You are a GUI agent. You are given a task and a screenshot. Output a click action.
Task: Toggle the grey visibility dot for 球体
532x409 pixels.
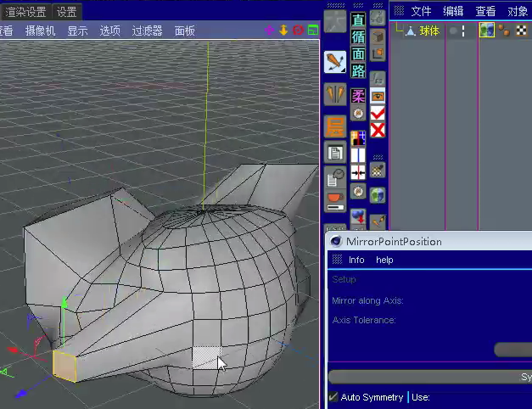(453, 31)
